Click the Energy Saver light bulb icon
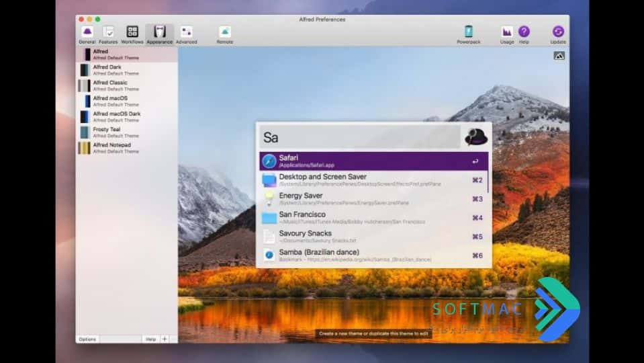Image resolution: width=644 pixels, height=363 pixels. point(269,199)
